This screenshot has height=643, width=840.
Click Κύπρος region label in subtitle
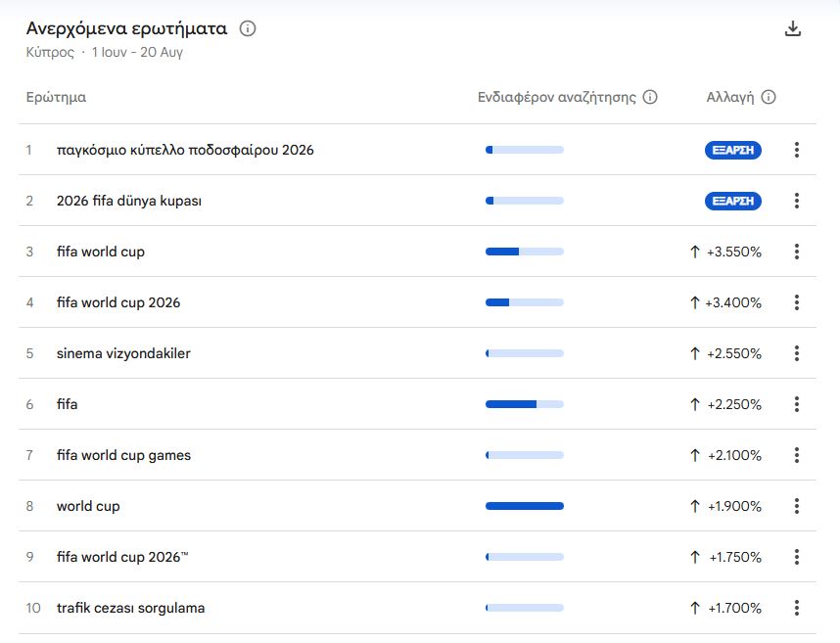click(50, 53)
